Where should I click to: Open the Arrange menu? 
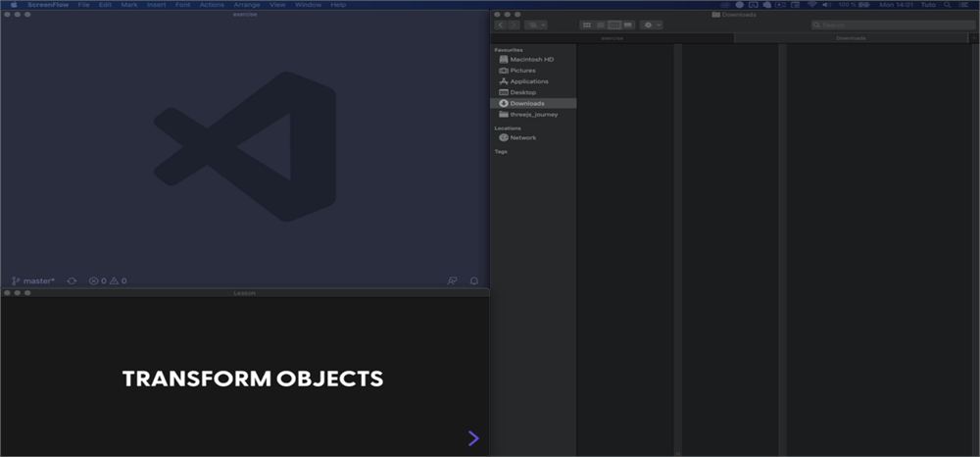click(x=247, y=4)
